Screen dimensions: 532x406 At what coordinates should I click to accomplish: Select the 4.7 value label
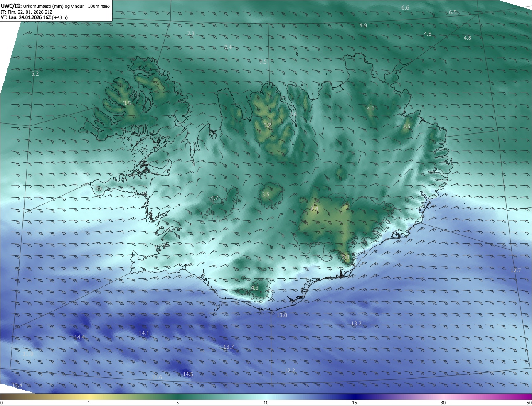pos(214,198)
